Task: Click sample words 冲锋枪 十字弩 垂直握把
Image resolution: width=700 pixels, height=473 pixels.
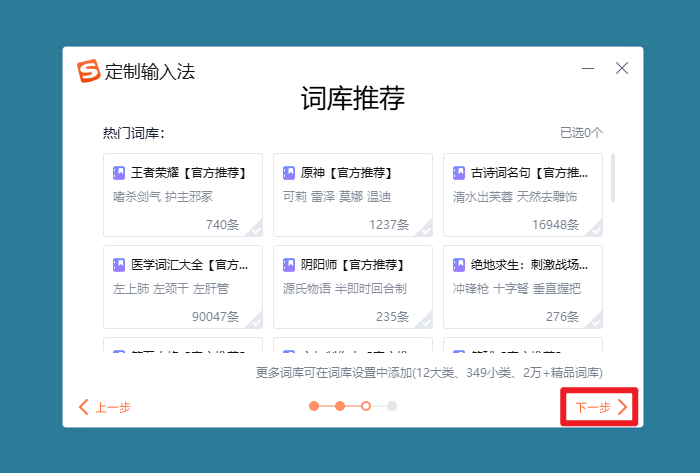Action: pos(517,288)
